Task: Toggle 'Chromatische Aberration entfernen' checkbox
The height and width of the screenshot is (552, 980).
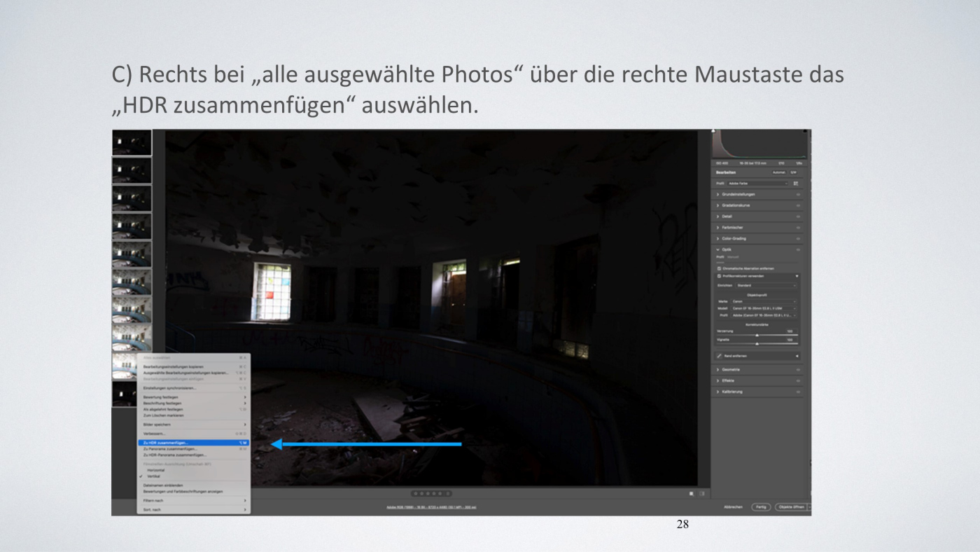Action: (719, 268)
